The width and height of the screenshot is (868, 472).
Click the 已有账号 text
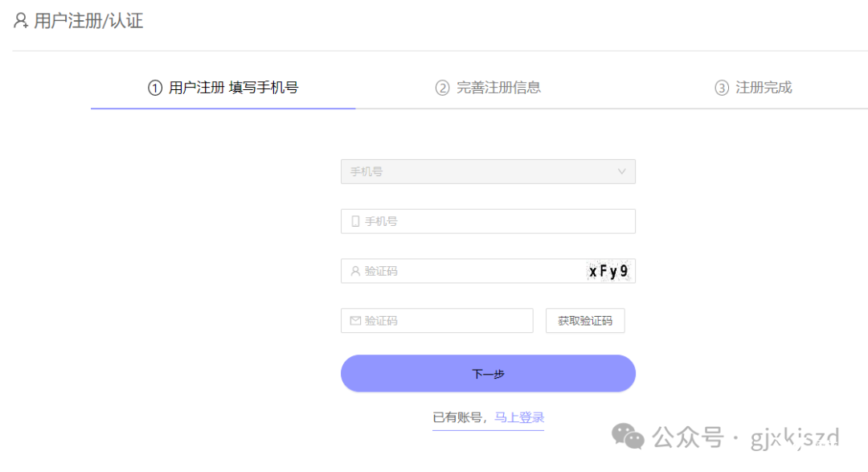(x=457, y=417)
